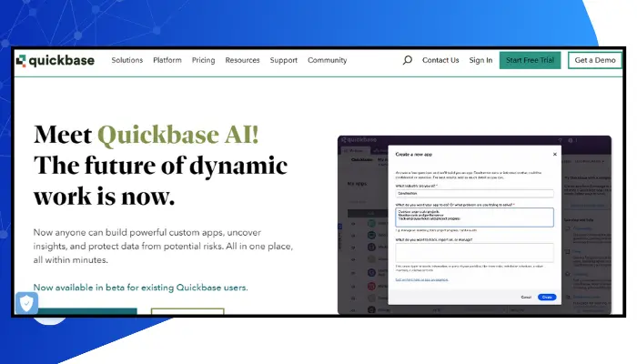The width and height of the screenshot is (637, 364).
Task: Open the Resources menu
Action: click(x=242, y=60)
